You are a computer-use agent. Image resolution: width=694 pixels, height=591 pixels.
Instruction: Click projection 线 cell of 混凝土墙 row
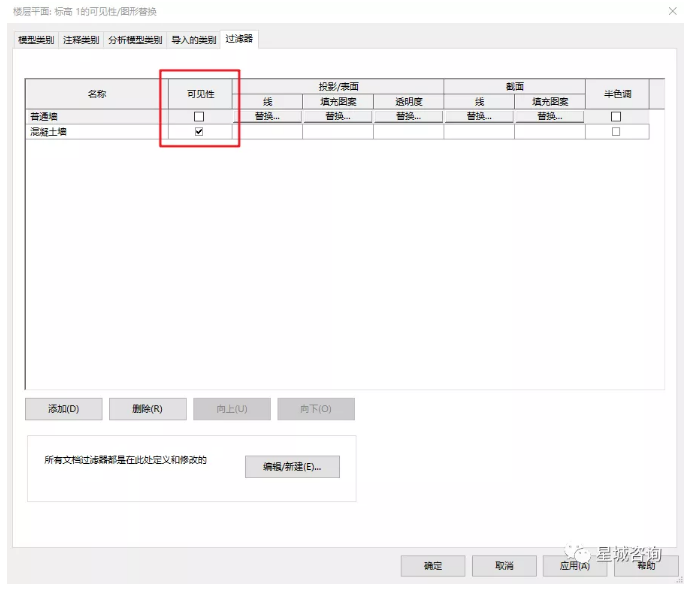pyautogui.click(x=267, y=131)
